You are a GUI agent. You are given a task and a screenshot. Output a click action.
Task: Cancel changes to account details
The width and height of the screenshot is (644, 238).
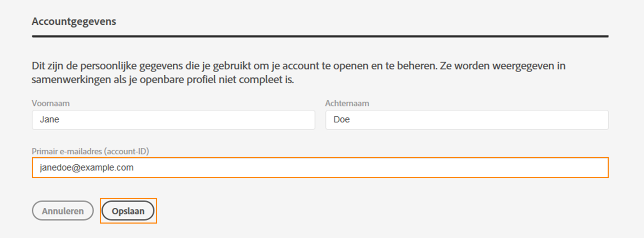click(62, 211)
